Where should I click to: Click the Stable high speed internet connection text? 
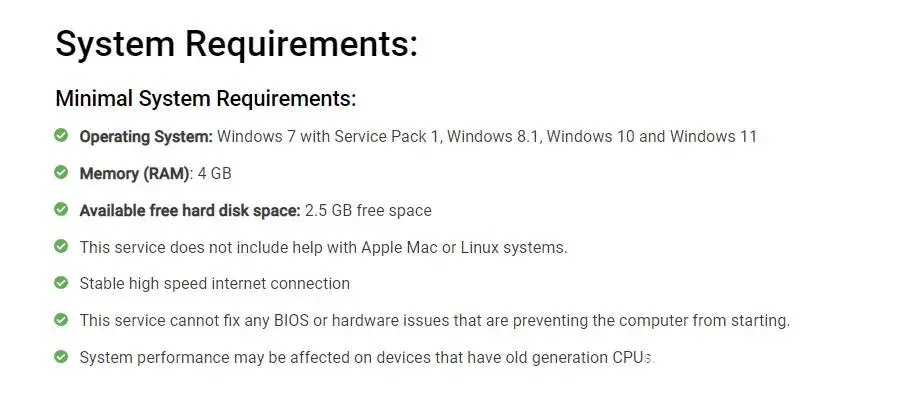tap(215, 284)
